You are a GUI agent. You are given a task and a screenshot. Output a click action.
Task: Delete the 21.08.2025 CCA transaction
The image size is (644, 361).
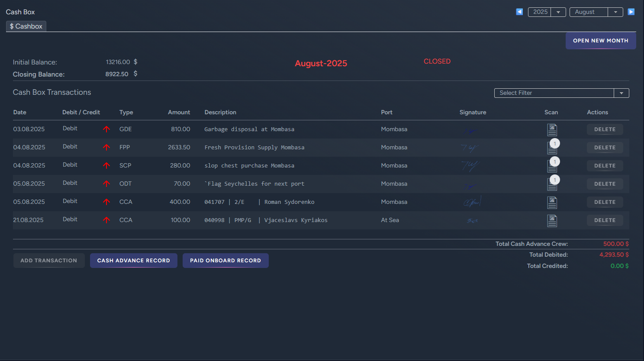point(605,220)
